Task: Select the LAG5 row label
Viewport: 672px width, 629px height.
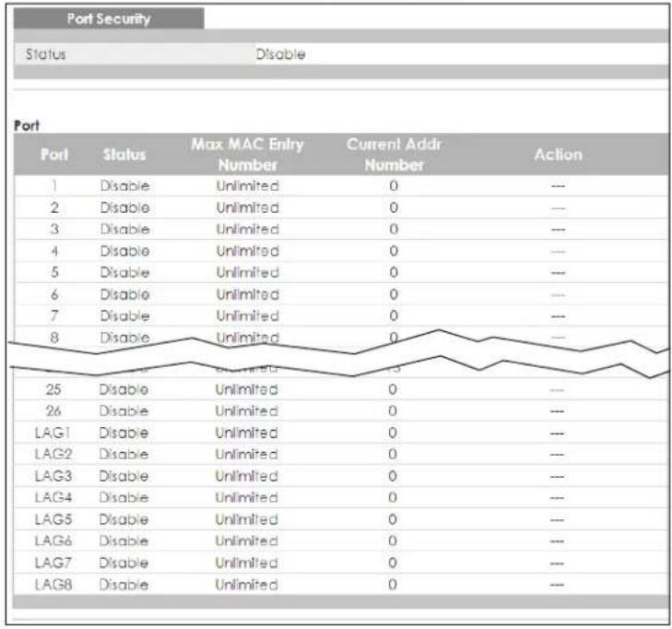Action: (53, 519)
